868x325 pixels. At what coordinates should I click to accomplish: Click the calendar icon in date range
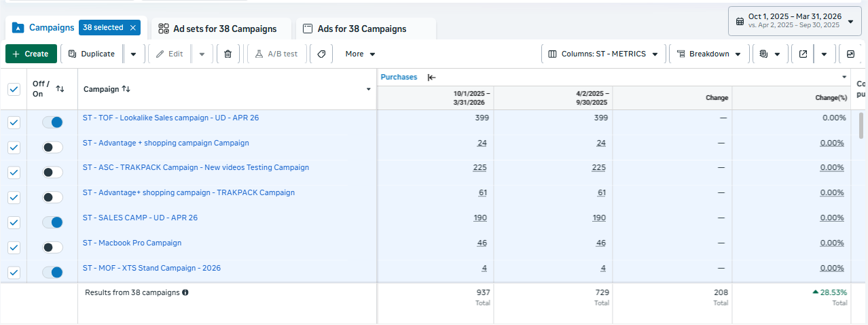click(x=739, y=21)
